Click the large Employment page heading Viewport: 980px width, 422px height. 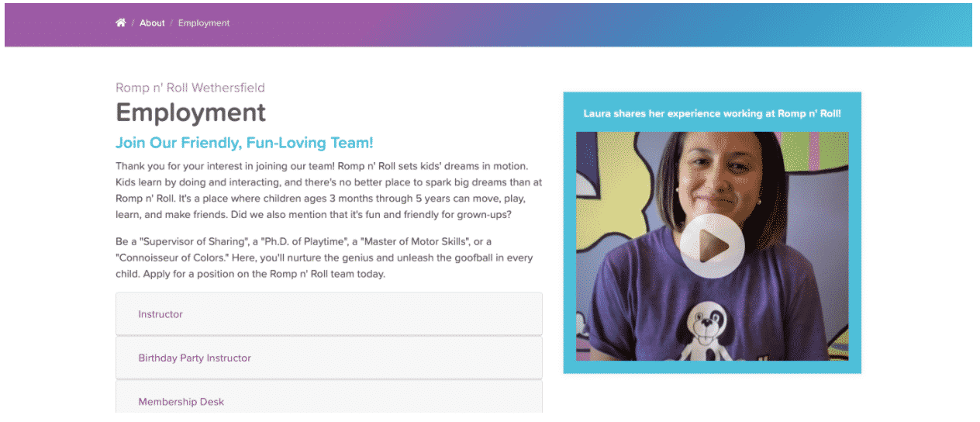coord(191,112)
